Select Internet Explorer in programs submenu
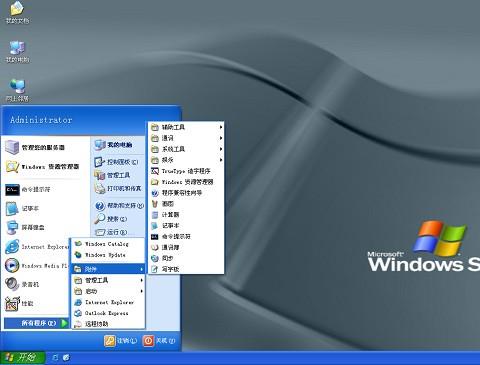Viewport: 480px width, 365px height. tap(109, 302)
